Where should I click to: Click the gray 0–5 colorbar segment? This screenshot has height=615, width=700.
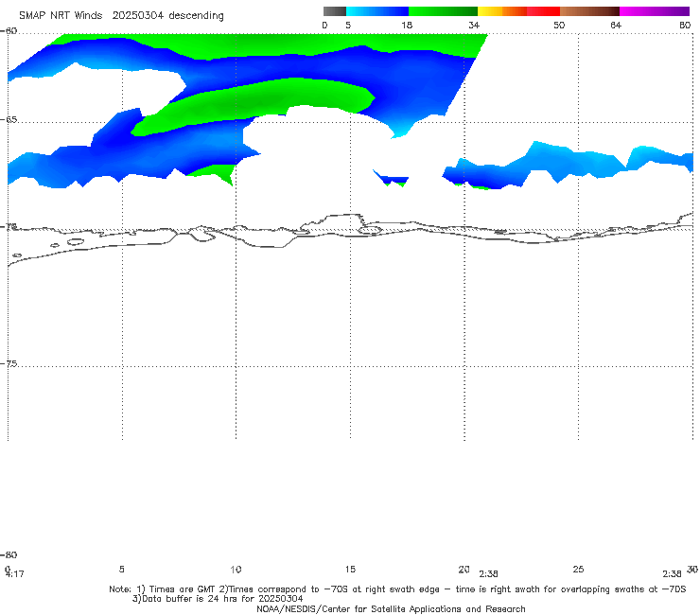tap(334, 11)
